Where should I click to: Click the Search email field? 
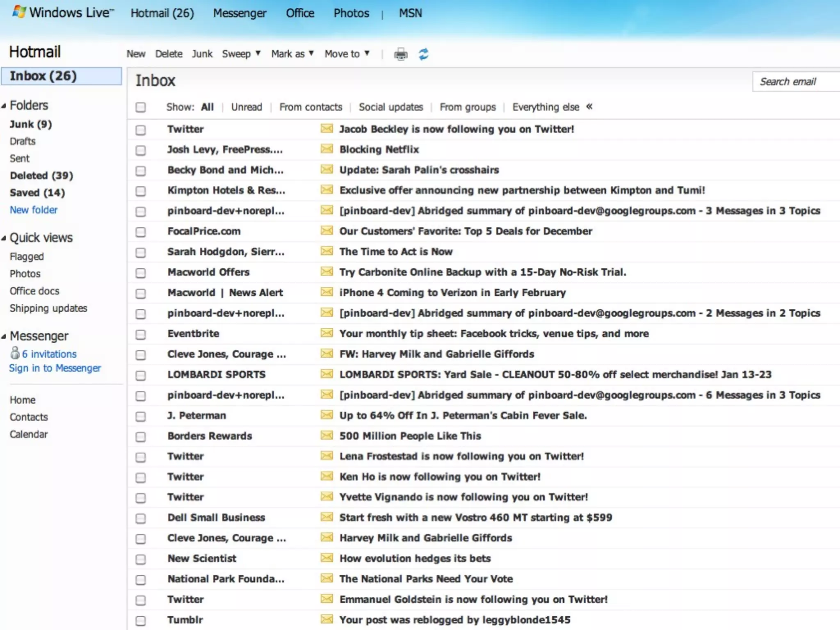pos(795,82)
